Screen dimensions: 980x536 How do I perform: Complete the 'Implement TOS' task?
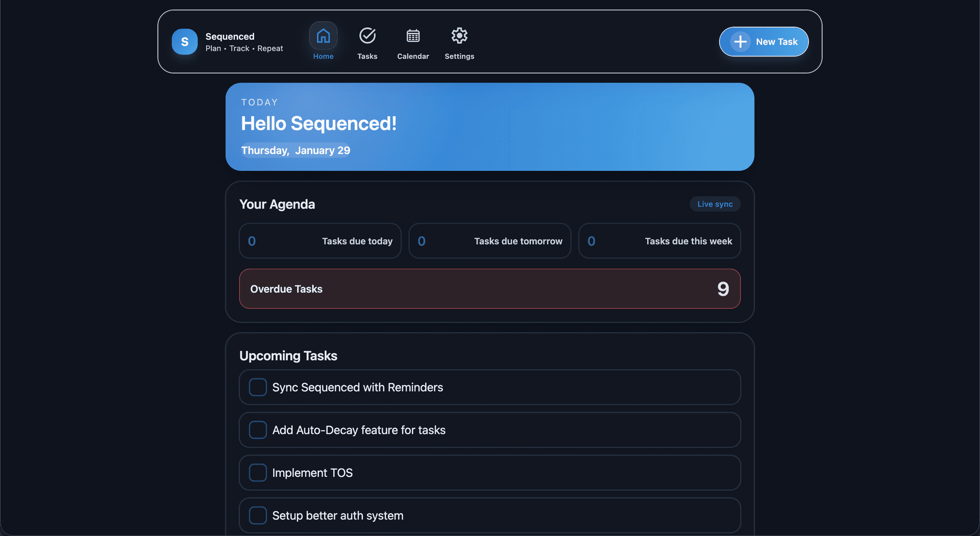[x=258, y=473]
